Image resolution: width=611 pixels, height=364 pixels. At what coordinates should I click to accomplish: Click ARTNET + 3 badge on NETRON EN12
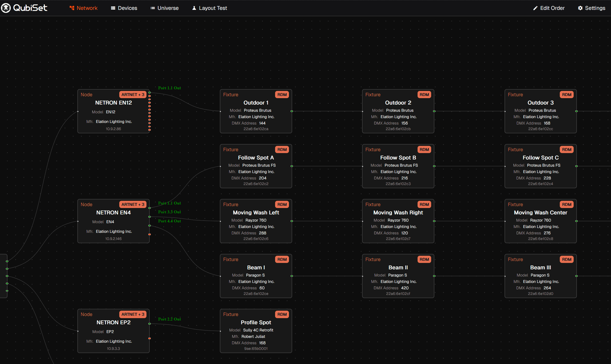133,95
